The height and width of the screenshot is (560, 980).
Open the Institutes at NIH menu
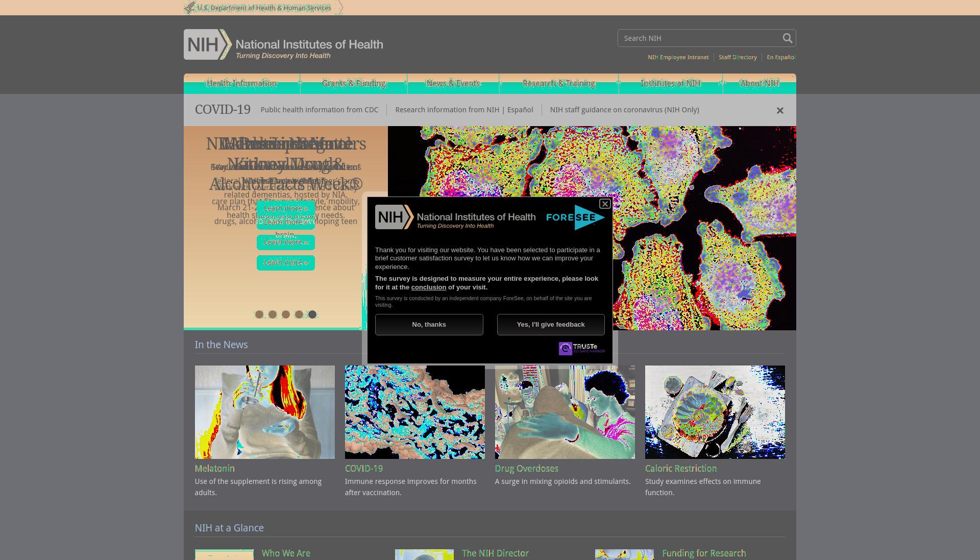click(671, 84)
